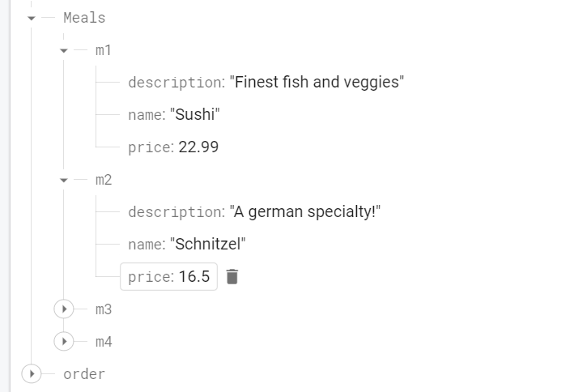
Task: Select the m4 key label
Action: (x=104, y=342)
